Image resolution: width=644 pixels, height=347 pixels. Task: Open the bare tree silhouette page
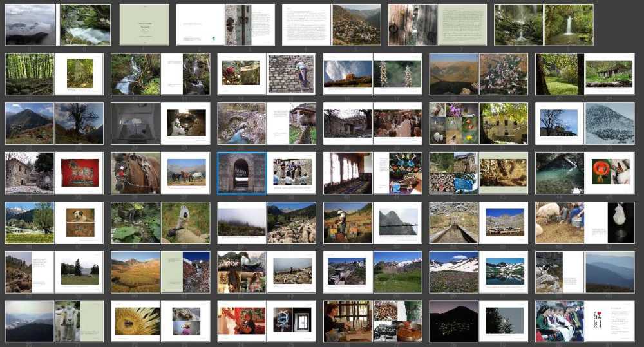click(79, 123)
